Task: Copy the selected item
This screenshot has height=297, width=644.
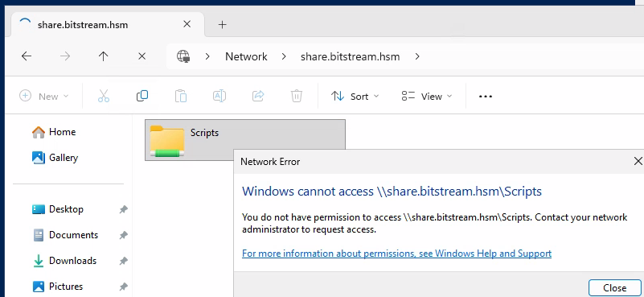Action: point(142,97)
